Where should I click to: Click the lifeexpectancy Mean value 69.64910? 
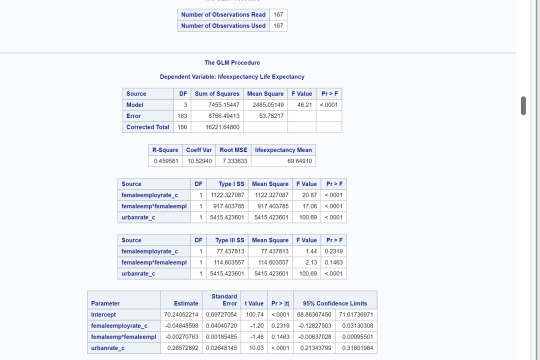[300, 161]
